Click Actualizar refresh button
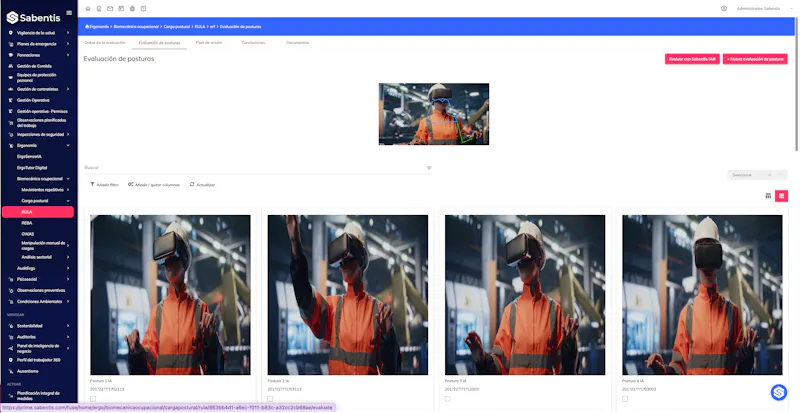The image size is (800, 413). pos(202,185)
